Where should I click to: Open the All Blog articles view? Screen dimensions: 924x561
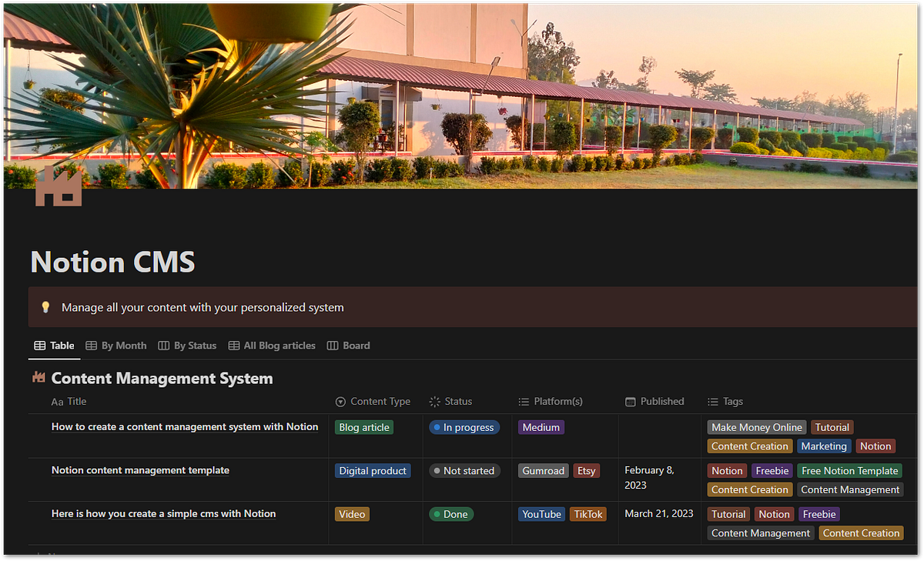(279, 346)
